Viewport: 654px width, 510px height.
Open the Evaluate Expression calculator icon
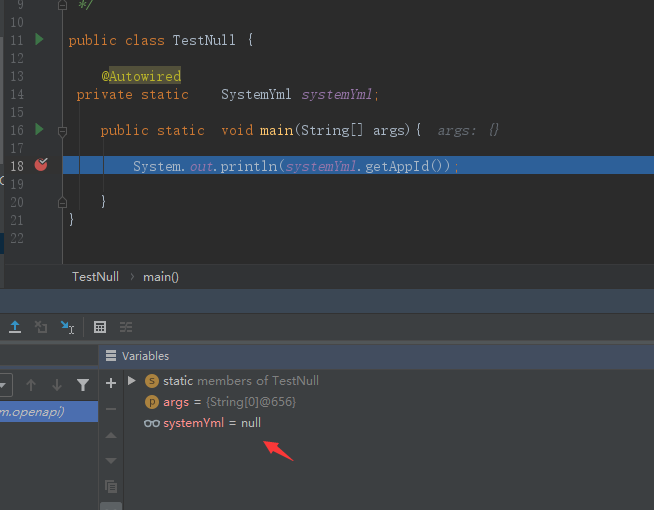[x=100, y=327]
